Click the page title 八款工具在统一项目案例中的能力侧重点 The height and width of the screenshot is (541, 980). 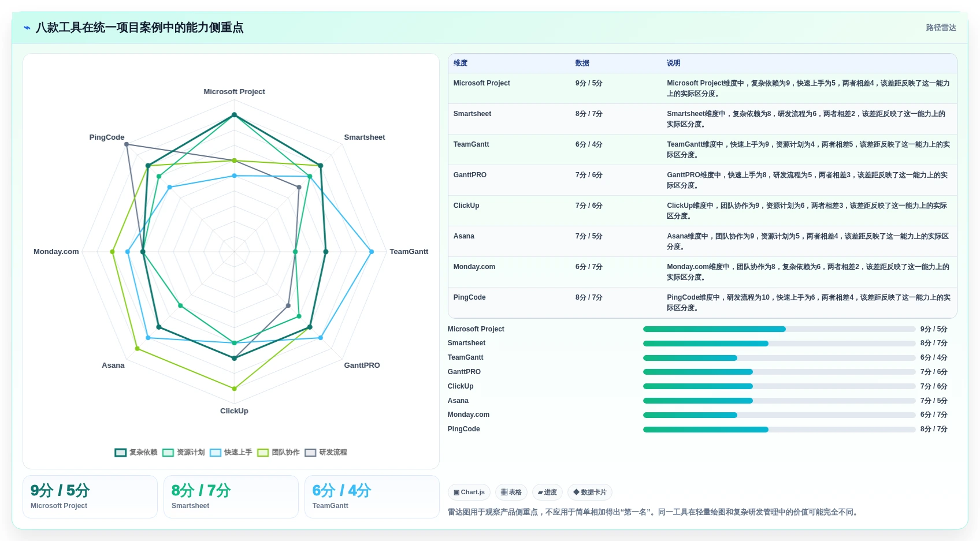pyautogui.click(x=139, y=28)
